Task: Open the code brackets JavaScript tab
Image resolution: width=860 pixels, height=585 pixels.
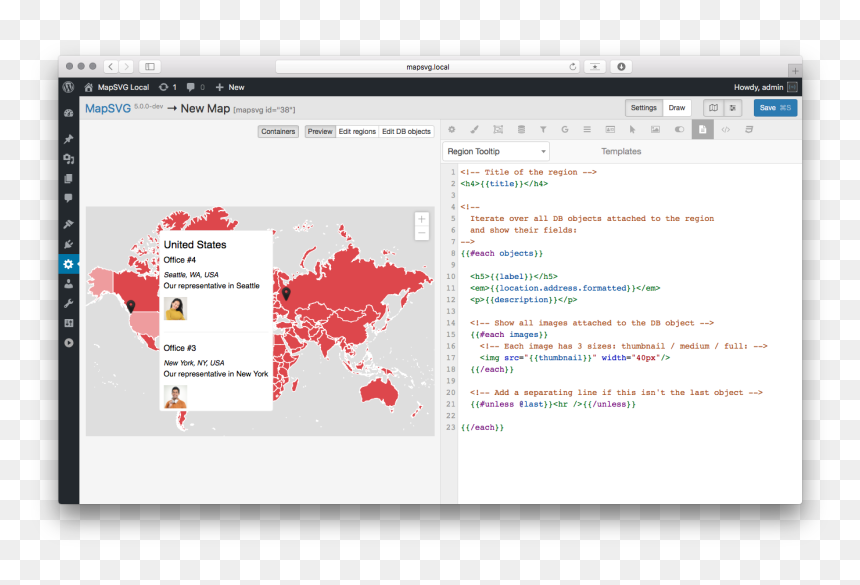Action: [726, 130]
